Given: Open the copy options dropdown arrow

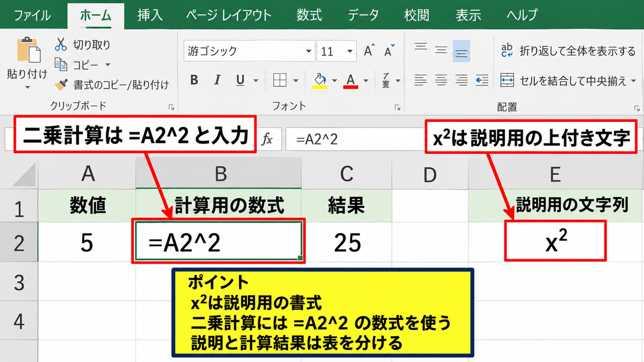Looking at the screenshot, I should pos(108,65).
